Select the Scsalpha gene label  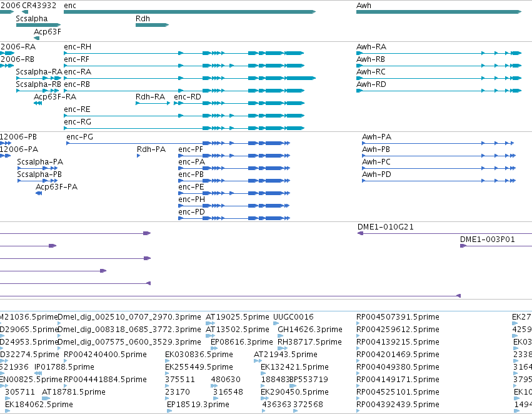pos(31,19)
